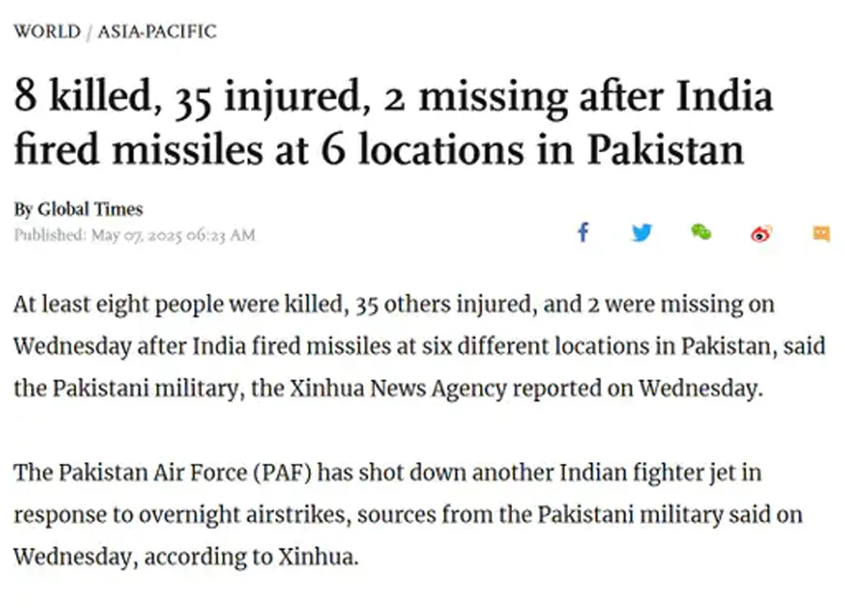The width and height of the screenshot is (845, 616).
Task: Share article on Weibo
Action: pos(761,234)
